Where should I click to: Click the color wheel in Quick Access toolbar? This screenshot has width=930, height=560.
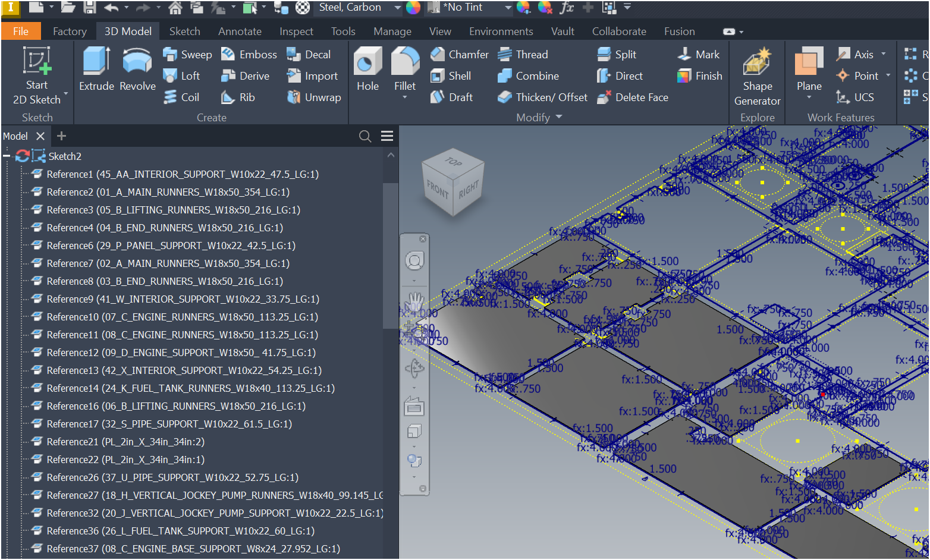[414, 8]
